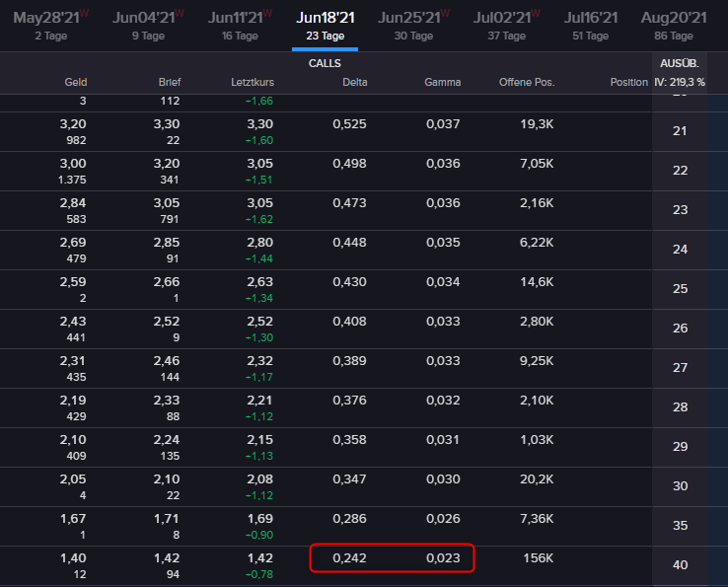Click the IV: 219,3 % label

[x=680, y=82]
